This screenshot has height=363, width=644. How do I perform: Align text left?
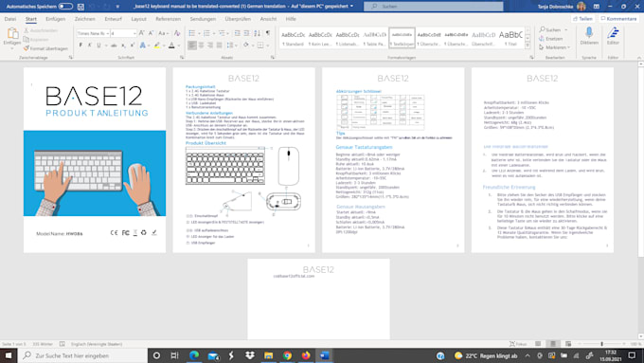tap(192, 45)
